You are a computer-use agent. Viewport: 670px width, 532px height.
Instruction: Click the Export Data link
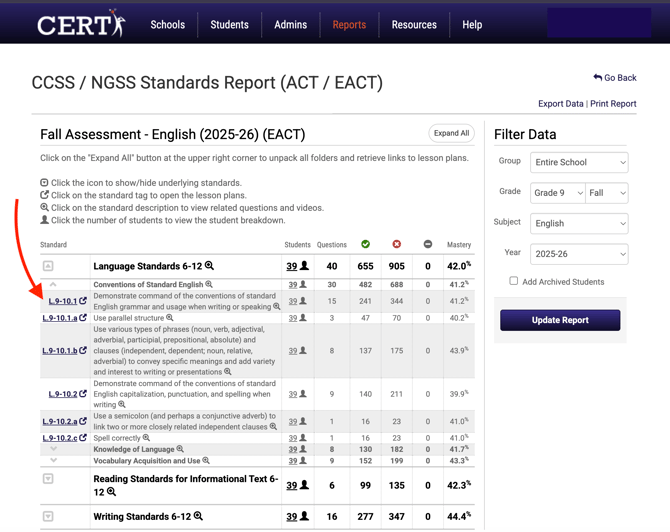pos(561,104)
